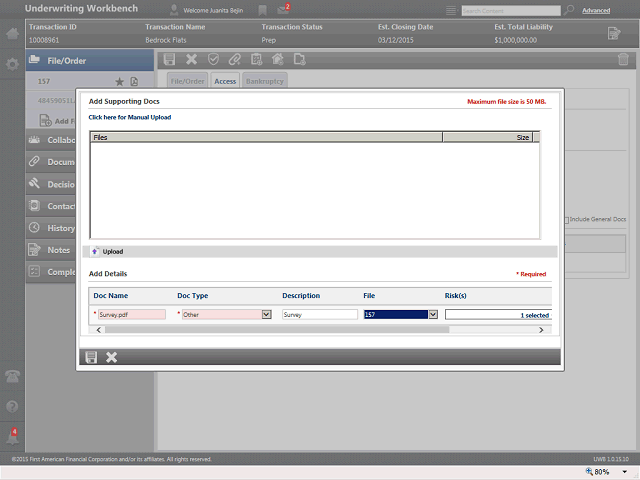
Task: Click the house toolbar icon
Action: (x=278, y=60)
